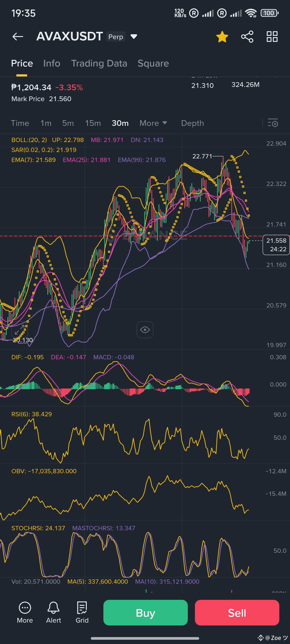Tap the MA(10) volume label

click(167, 582)
